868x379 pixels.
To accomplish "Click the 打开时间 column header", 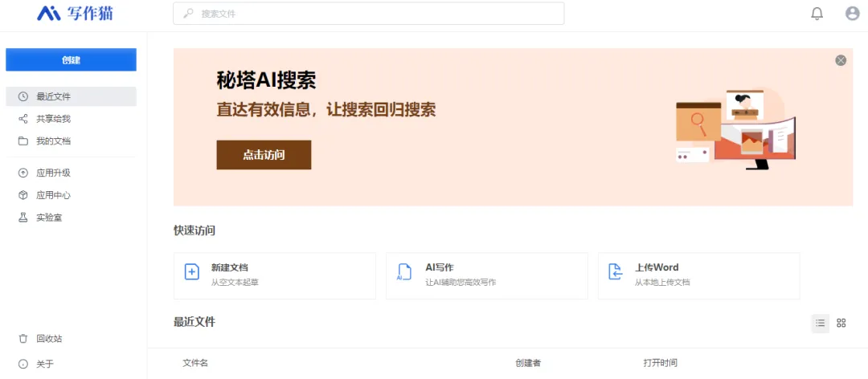I will tap(661, 364).
